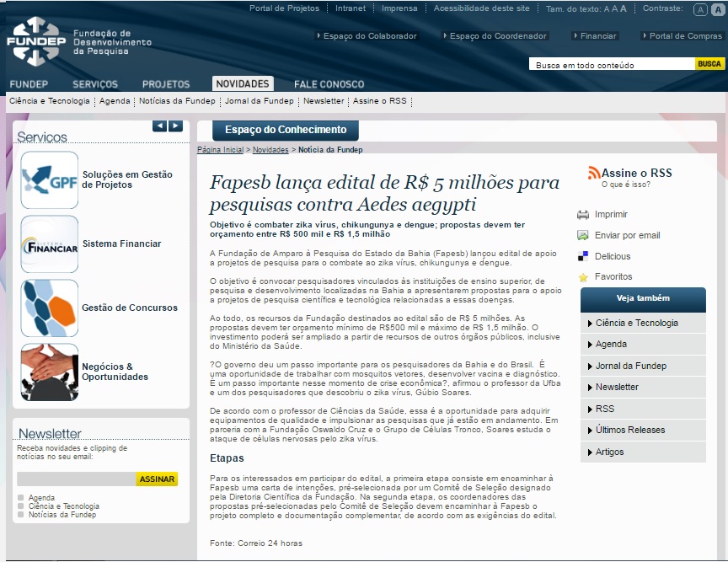Click the Enviar por email envelope icon
Viewport: 728px width, 562px height.
pyautogui.click(x=582, y=236)
